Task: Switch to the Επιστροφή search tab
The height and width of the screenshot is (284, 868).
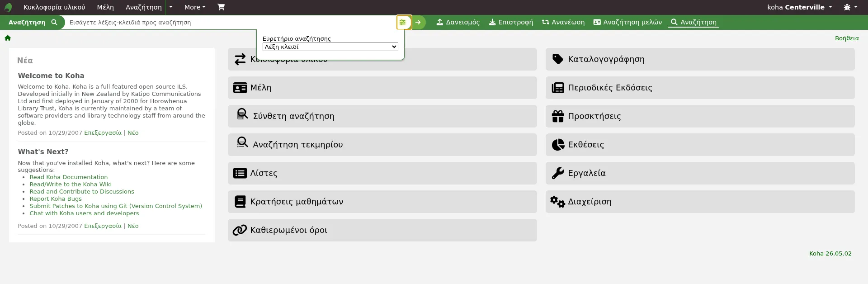Action: 511,22
